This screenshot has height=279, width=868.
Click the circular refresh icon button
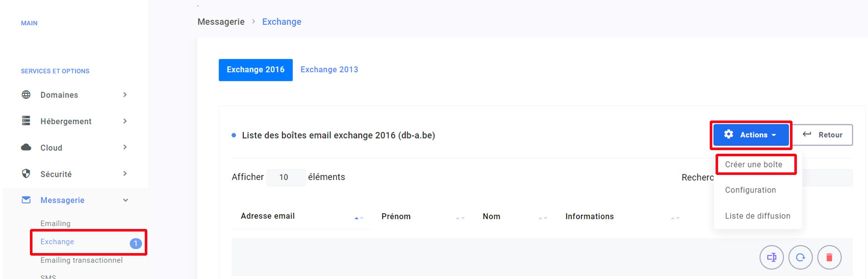click(800, 257)
